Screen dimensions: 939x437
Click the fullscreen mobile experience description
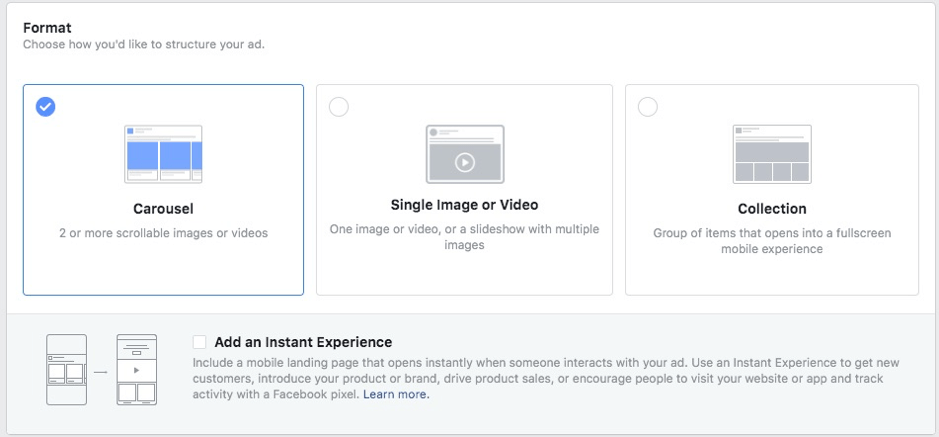(772, 241)
